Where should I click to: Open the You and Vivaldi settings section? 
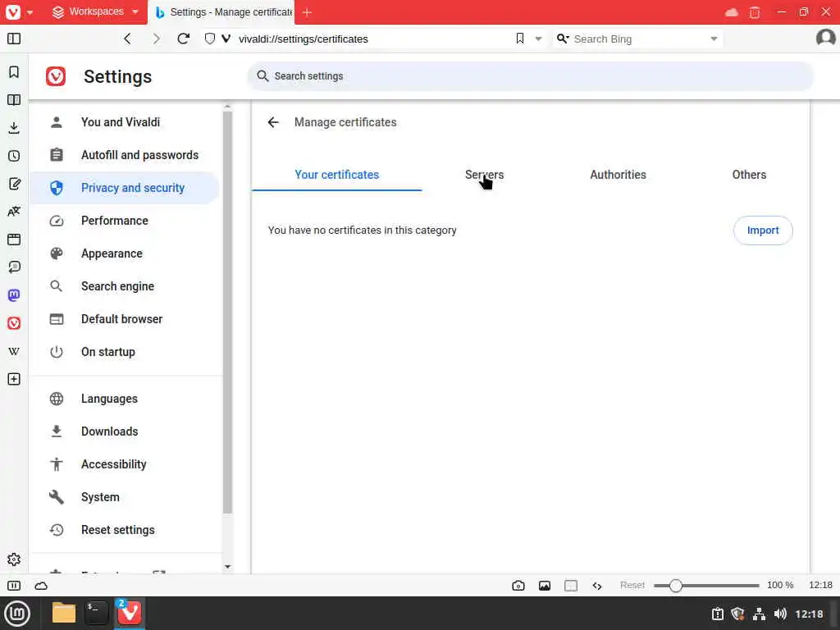click(x=126, y=122)
